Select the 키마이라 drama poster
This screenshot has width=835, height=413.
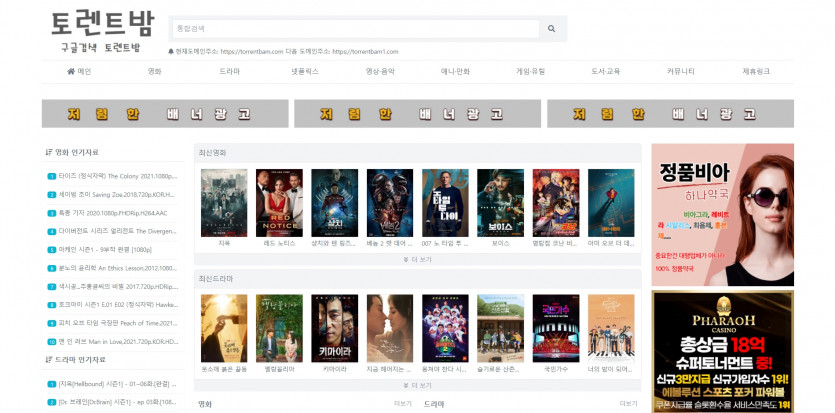[334, 329]
